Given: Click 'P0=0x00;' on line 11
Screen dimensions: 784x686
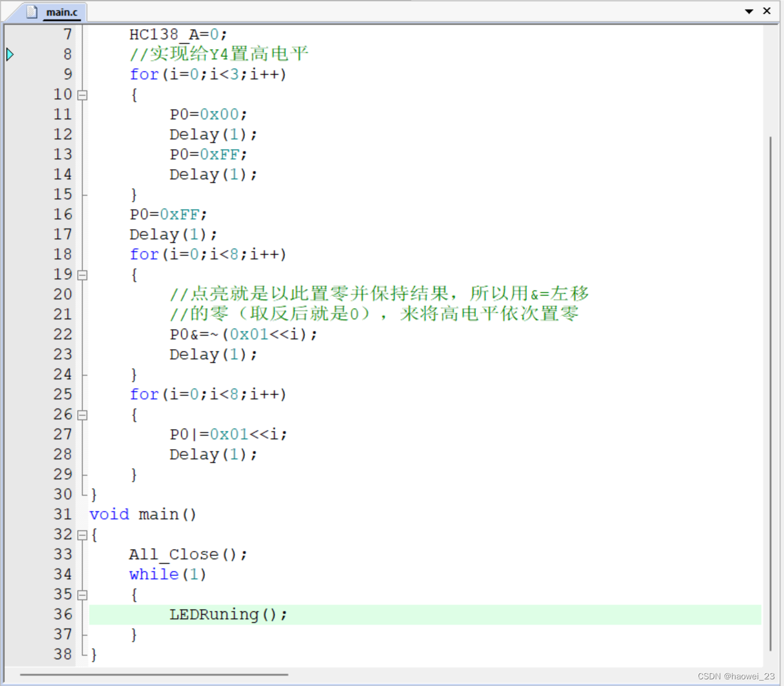Looking at the screenshot, I should [208, 115].
